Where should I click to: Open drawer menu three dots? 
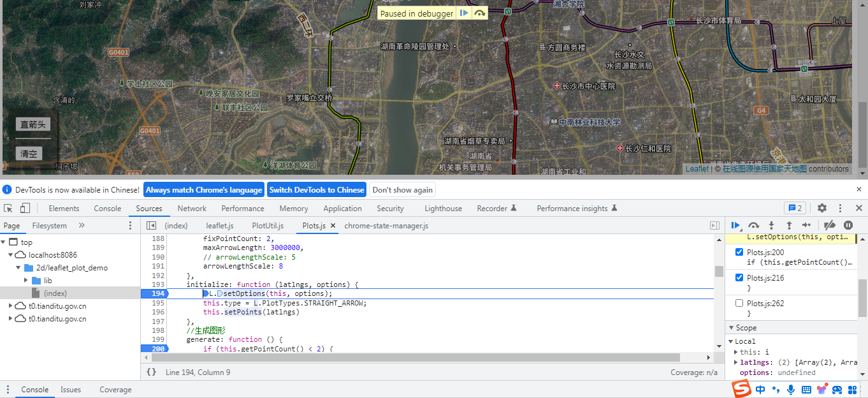[8, 390]
